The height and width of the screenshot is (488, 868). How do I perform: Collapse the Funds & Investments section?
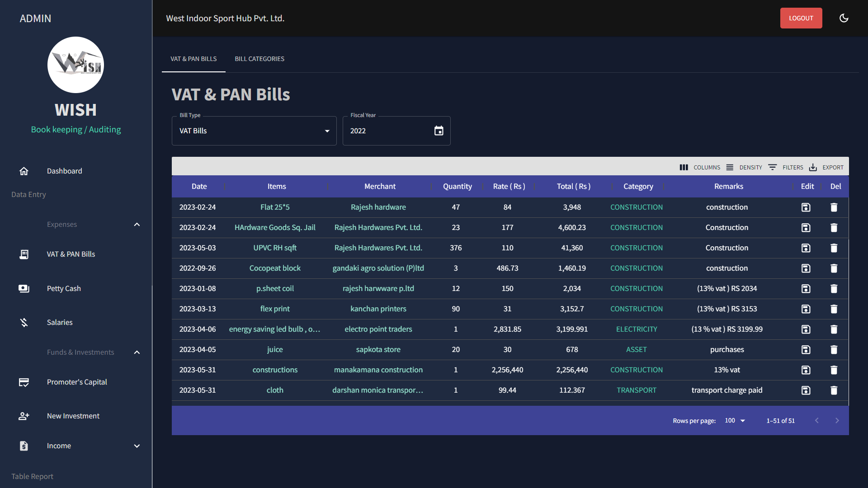pyautogui.click(x=137, y=352)
